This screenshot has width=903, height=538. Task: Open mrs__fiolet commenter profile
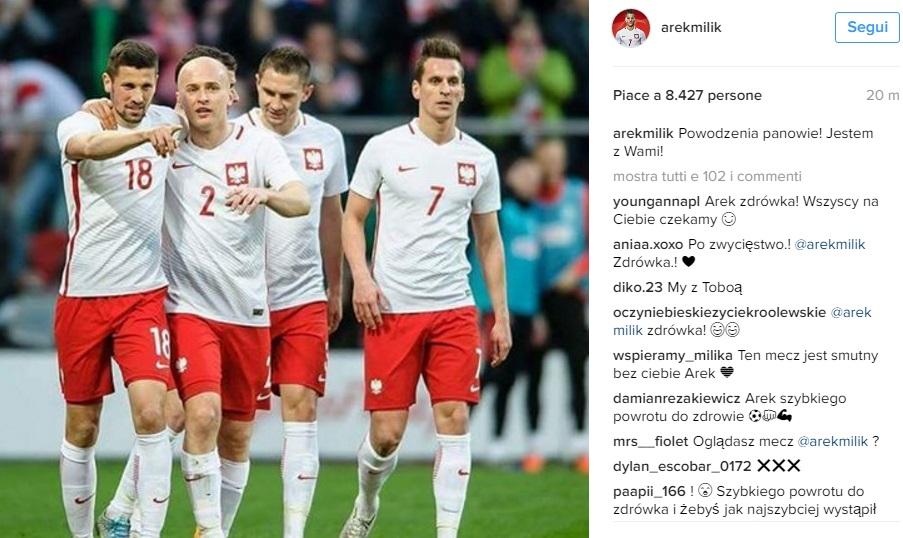pyautogui.click(x=650, y=441)
